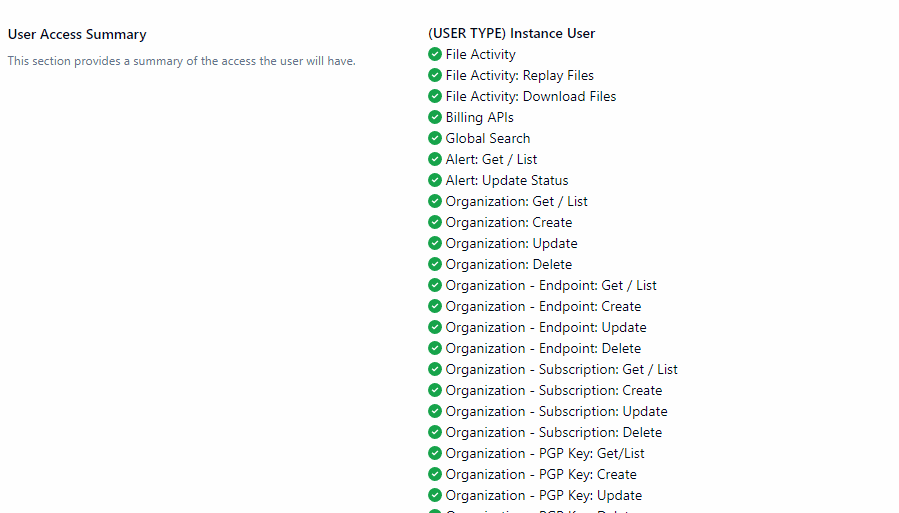Image resolution: width=899 pixels, height=513 pixels.
Task: Click check icon for File Activity: Replay Files
Action: pyautogui.click(x=435, y=75)
